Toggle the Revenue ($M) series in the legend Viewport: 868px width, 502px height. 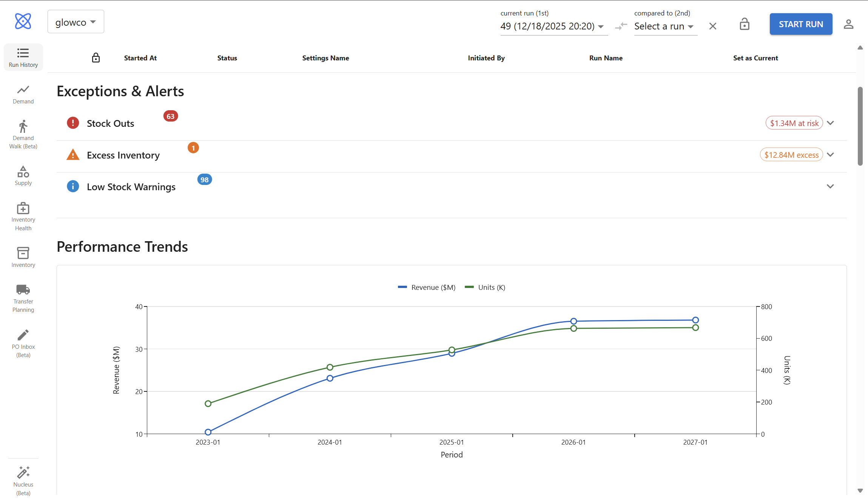coord(426,287)
